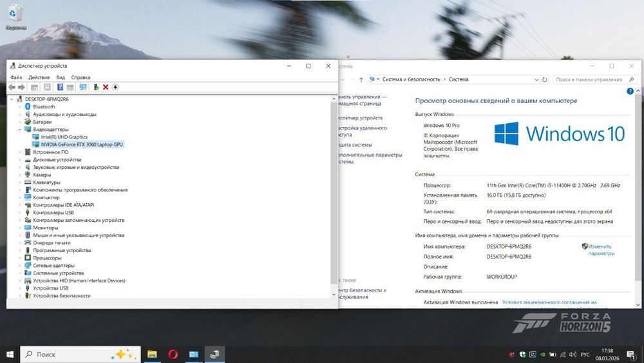644x363 pixels.
Task: Click the volume speaker tray icon
Action: (x=573, y=355)
